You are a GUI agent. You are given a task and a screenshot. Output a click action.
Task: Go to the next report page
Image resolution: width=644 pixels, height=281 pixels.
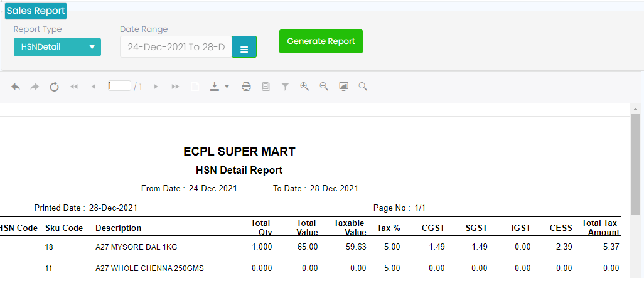pos(156,87)
